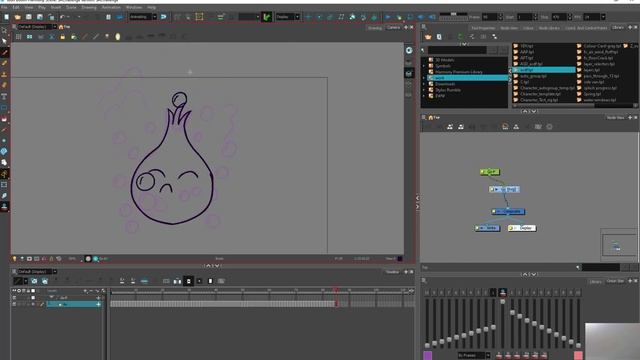
Task: Toggle the grid icon in Camera toolbar
Action: click(18, 37)
